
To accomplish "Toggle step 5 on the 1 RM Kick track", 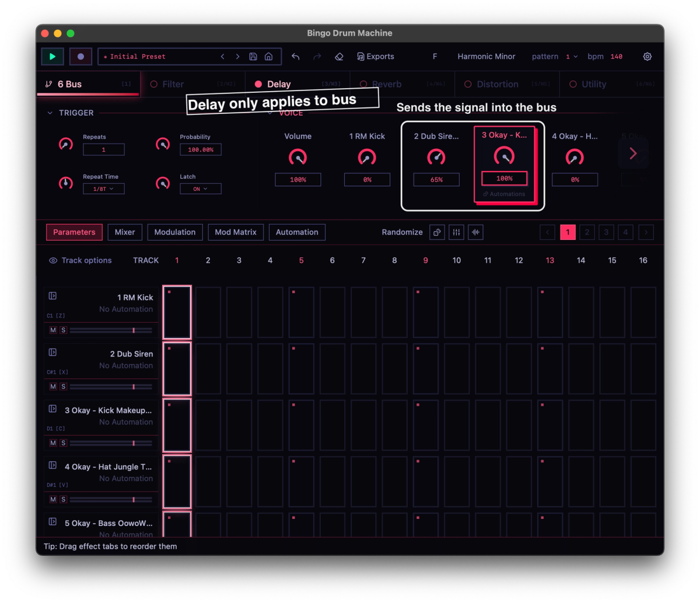I will pos(302,312).
